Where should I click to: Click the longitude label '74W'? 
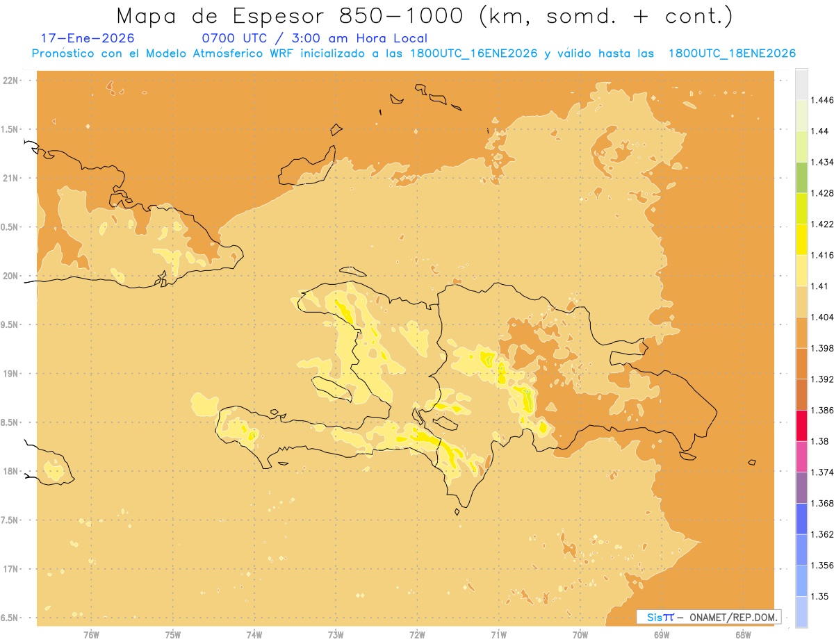(x=254, y=635)
